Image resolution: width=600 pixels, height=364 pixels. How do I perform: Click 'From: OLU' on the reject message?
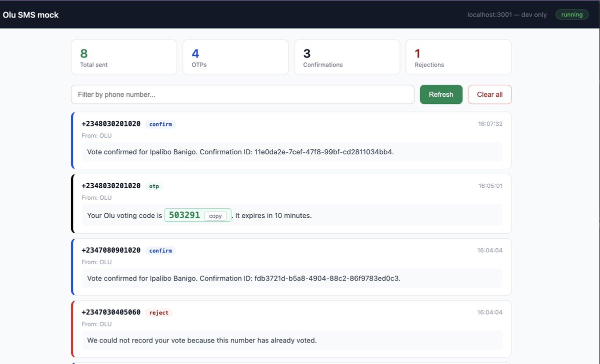(96, 324)
